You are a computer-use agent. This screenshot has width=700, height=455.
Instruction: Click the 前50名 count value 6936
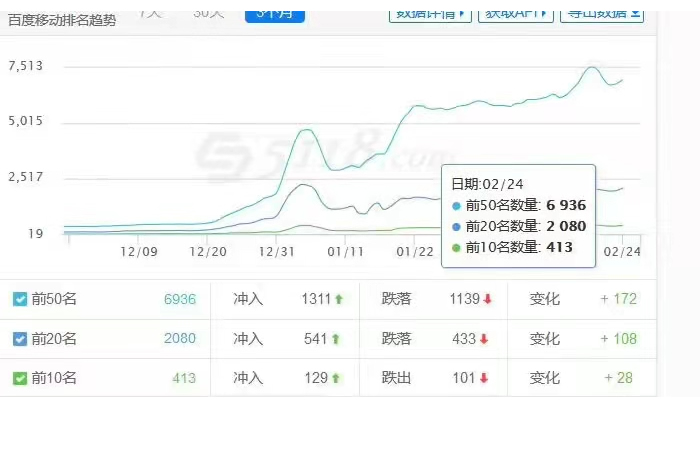180,299
